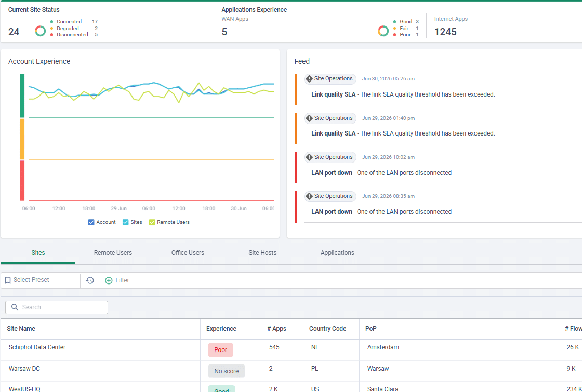Click the Poor badge for Schiphol Data Center
Image resolution: width=582 pixels, height=392 pixels.
click(x=221, y=350)
